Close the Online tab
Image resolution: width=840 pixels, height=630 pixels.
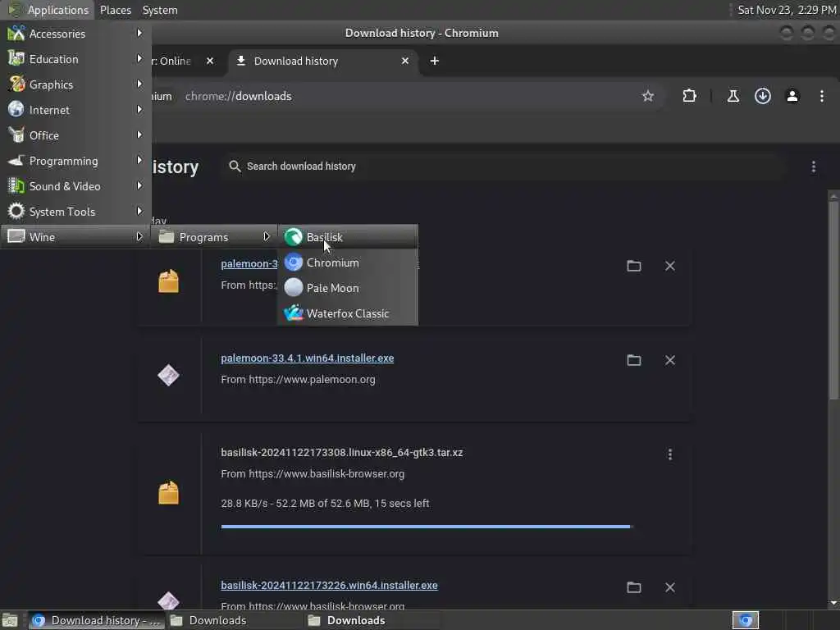(x=210, y=61)
